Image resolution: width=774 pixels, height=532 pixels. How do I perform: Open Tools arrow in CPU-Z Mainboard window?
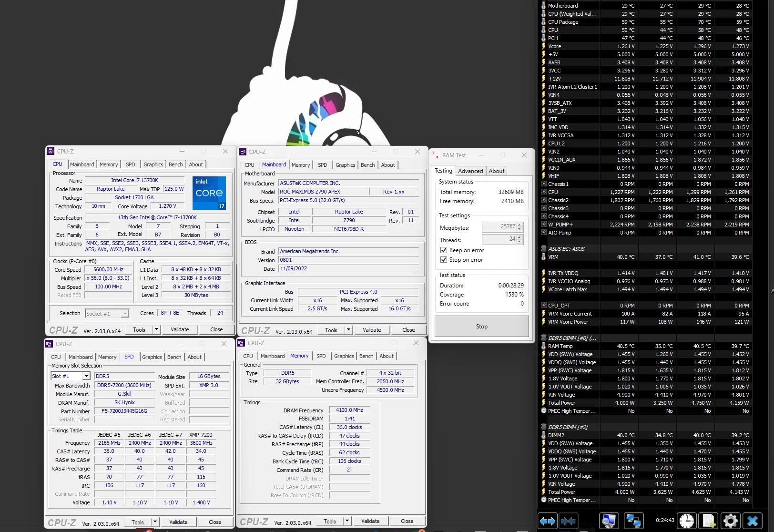348,330
